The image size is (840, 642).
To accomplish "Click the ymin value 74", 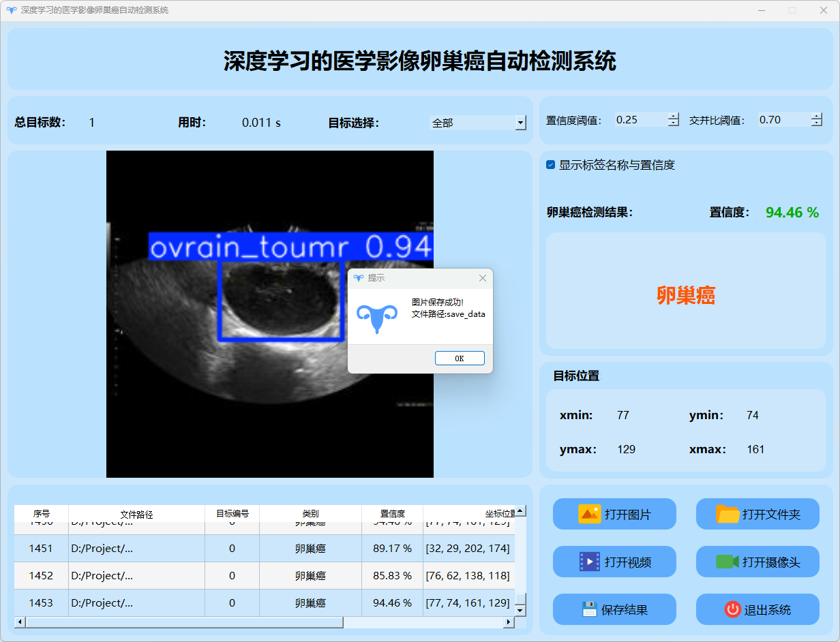I will [x=753, y=415].
